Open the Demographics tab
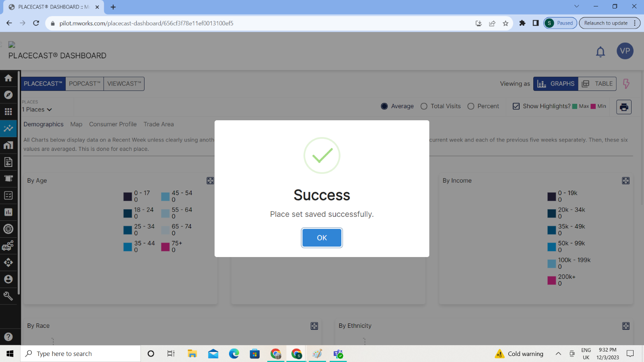Screen dimensions: 644x362 pyautogui.click(x=43, y=124)
